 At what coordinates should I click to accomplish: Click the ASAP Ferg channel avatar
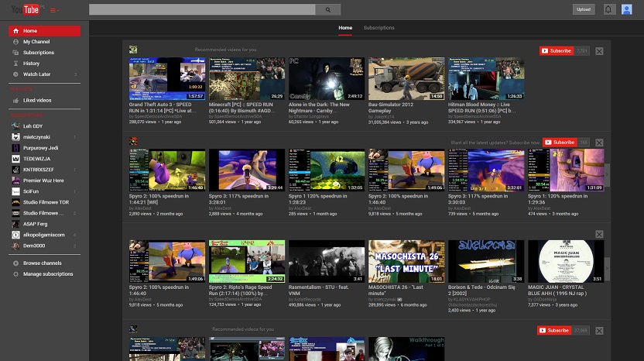(15, 224)
